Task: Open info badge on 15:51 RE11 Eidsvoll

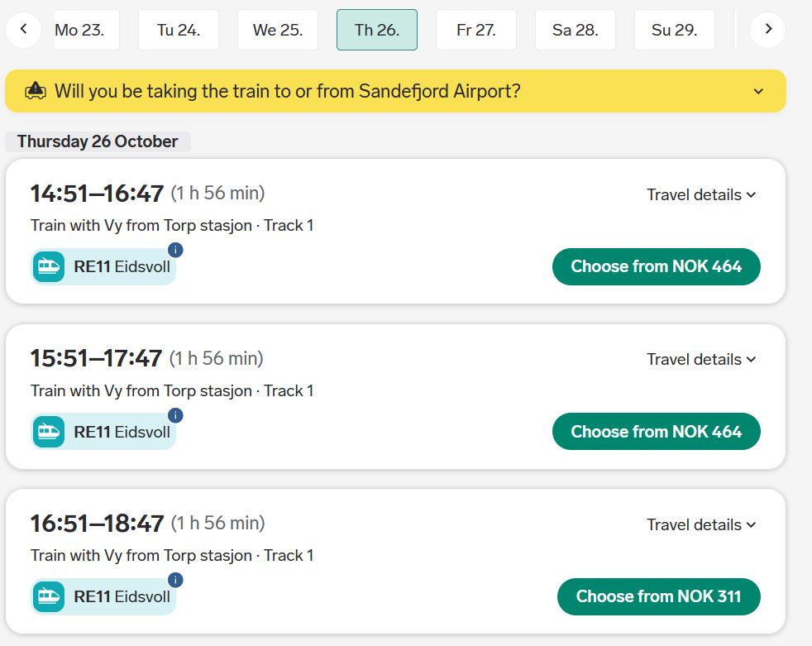Action: [175, 415]
